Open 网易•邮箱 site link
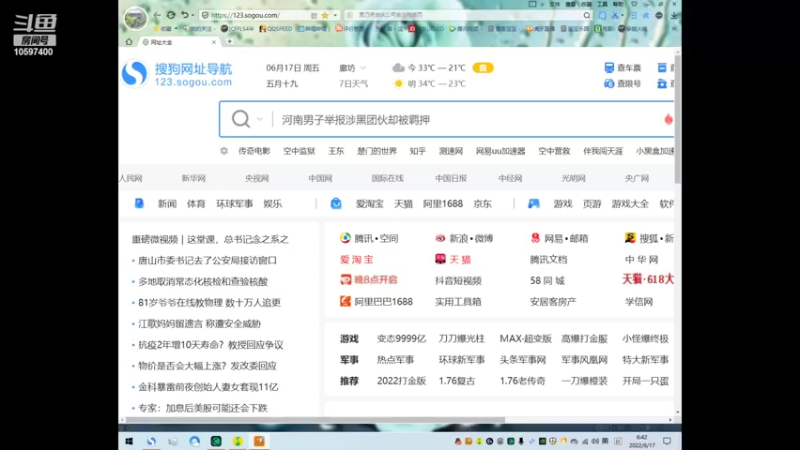The width and height of the screenshot is (800, 450). [x=559, y=238]
